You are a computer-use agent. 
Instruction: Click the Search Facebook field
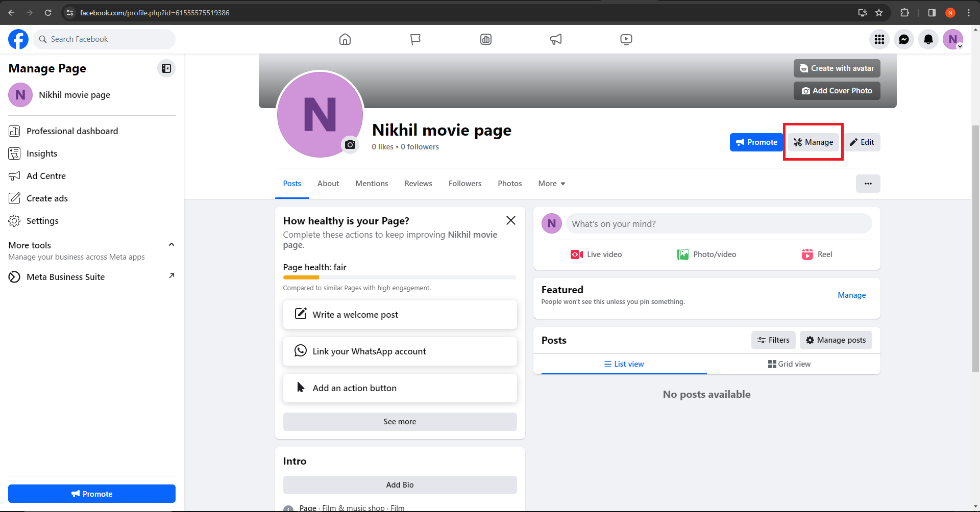104,39
